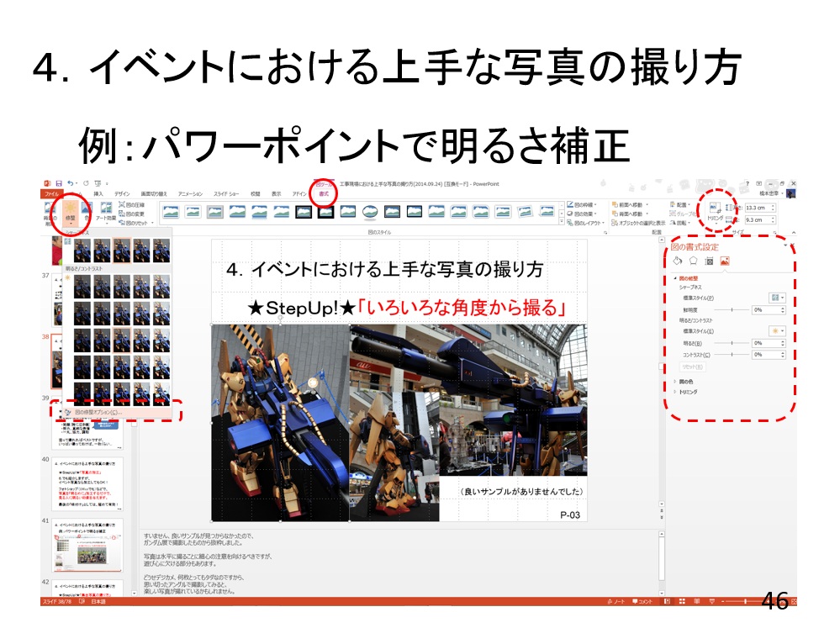Select the Effects pentagon icon in format pane
Image resolution: width=840 pixels, height=628 pixels.
(x=693, y=261)
